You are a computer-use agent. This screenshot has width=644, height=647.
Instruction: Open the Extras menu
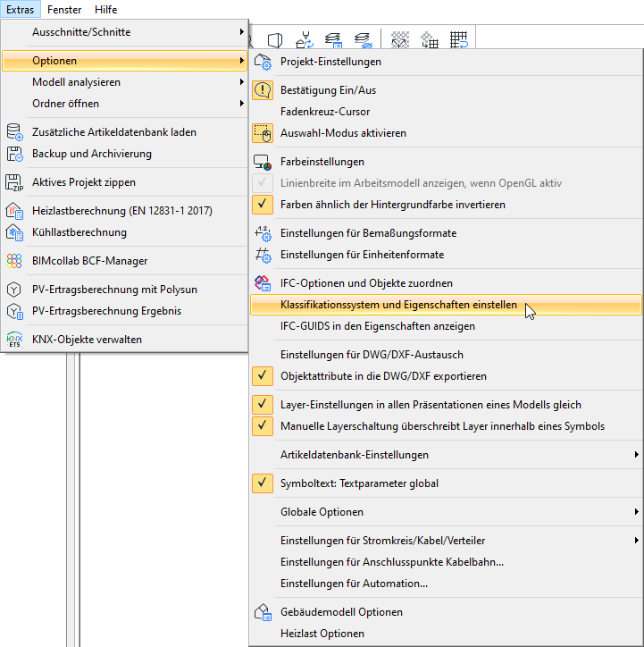pos(21,9)
